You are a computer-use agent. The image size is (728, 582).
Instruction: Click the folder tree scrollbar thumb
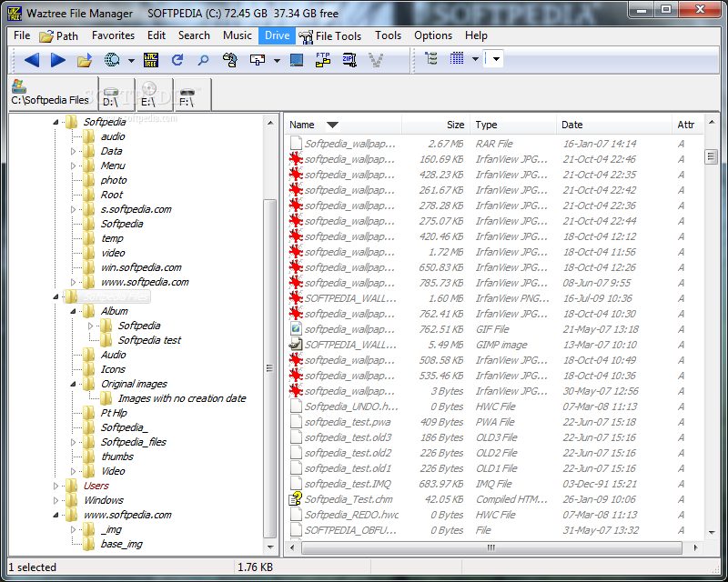(x=269, y=368)
